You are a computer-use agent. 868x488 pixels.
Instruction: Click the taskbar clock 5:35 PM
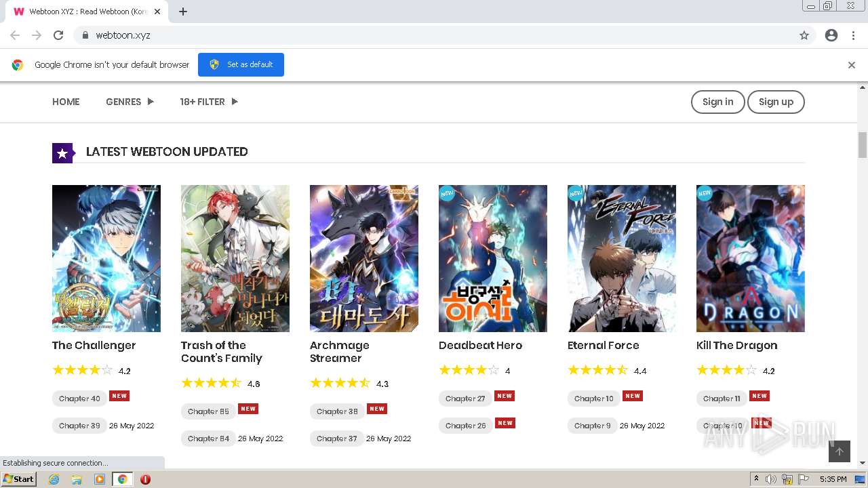coord(833,479)
